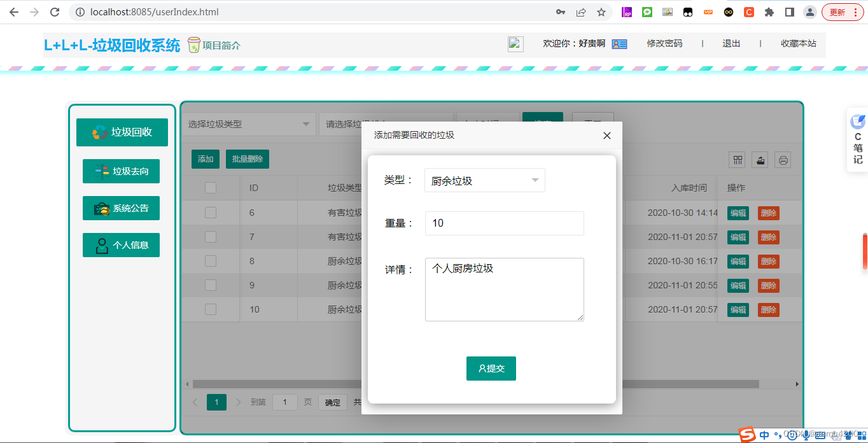Open the 选择垃圾类型 dropdown
868x443 pixels.
[248, 123]
